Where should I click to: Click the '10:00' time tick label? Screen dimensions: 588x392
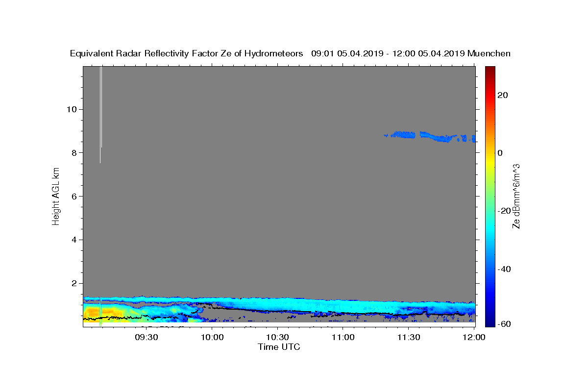click(x=213, y=337)
